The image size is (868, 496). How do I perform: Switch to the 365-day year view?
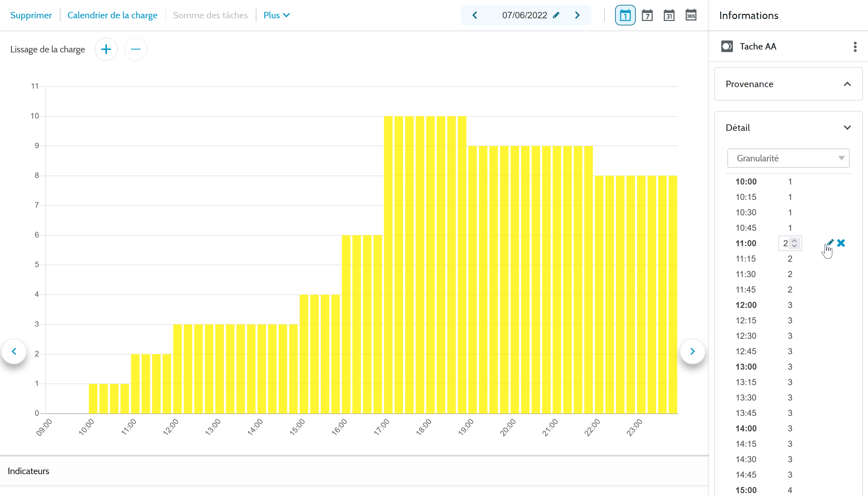pyautogui.click(x=691, y=15)
